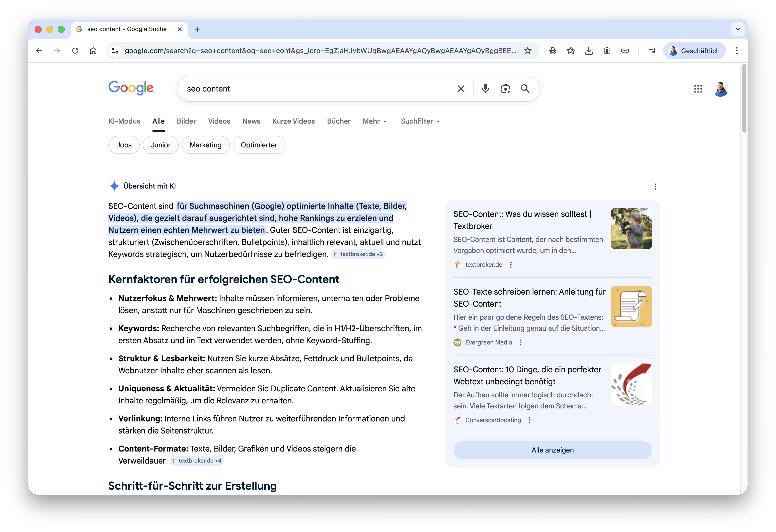Switch to the Bilder tab
Screen dimensions: 776x532
click(186, 121)
